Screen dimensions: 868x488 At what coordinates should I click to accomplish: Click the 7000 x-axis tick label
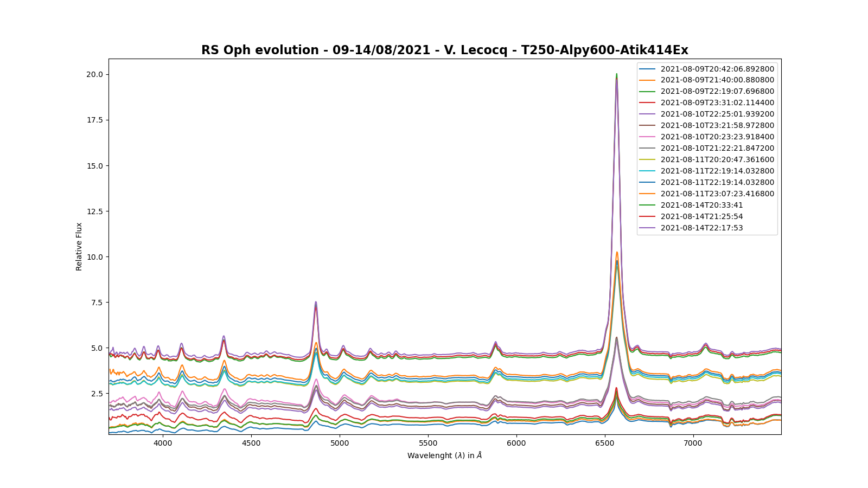pyautogui.click(x=693, y=444)
